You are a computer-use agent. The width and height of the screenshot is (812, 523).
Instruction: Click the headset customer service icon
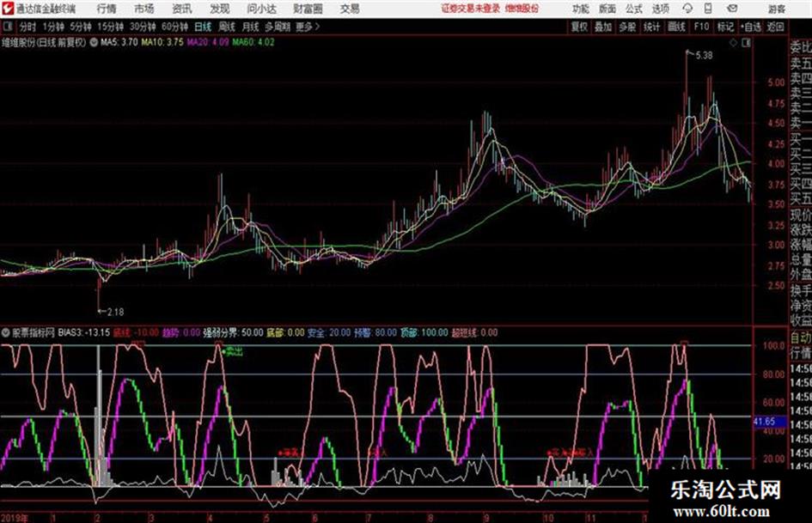coord(687,9)
